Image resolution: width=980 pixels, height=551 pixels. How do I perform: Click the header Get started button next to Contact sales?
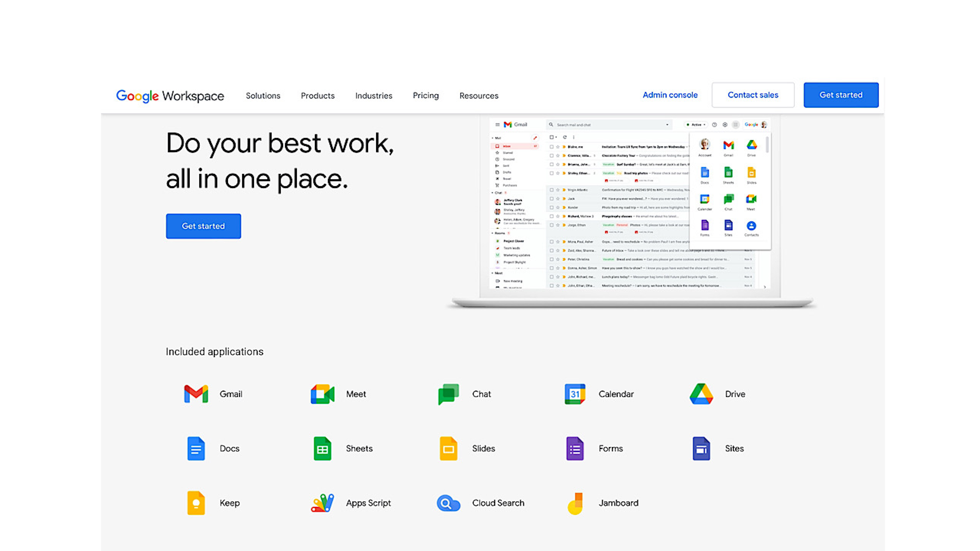(x=841, y=95)
